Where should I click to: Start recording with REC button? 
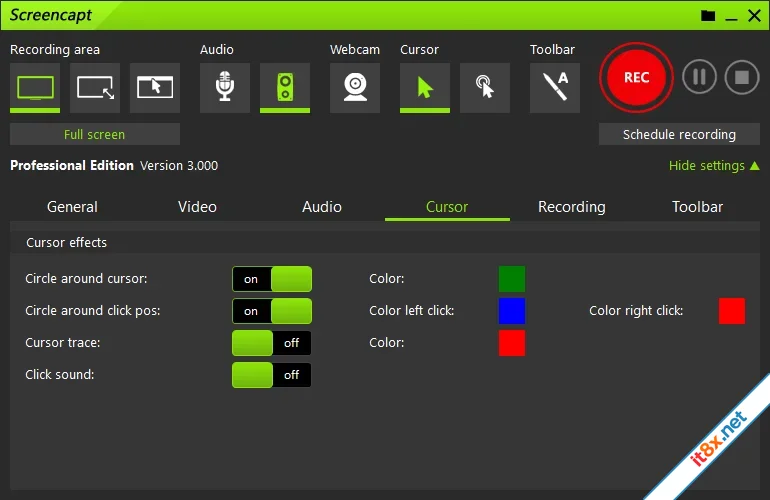pos(636,77)
